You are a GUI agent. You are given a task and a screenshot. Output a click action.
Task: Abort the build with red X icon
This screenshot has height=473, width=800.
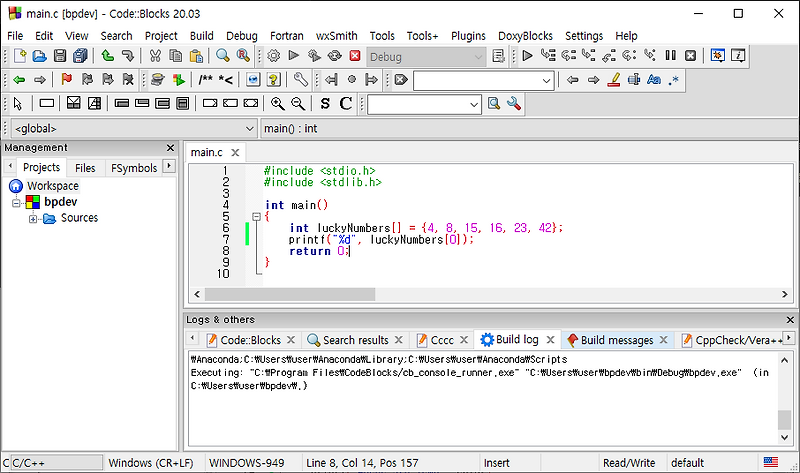click(x=355, y=56)
